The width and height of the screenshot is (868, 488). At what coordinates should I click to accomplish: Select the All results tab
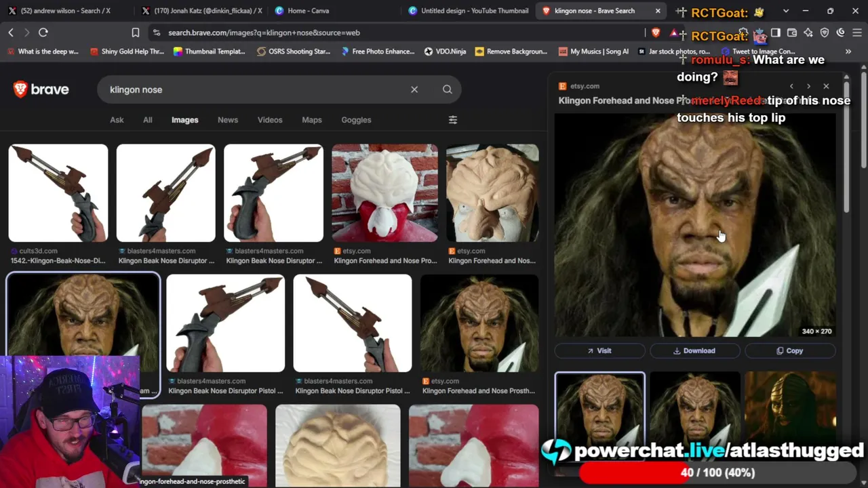click(x=148, y=120)
